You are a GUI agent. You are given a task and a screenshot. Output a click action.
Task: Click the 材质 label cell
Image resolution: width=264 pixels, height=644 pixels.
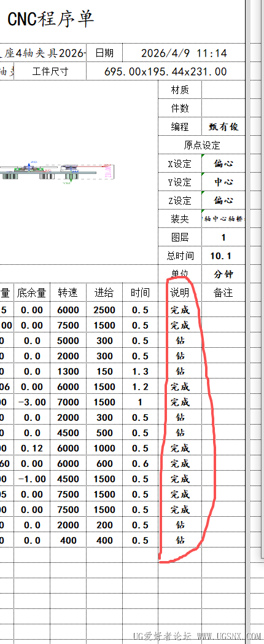(x=180, y=90)
